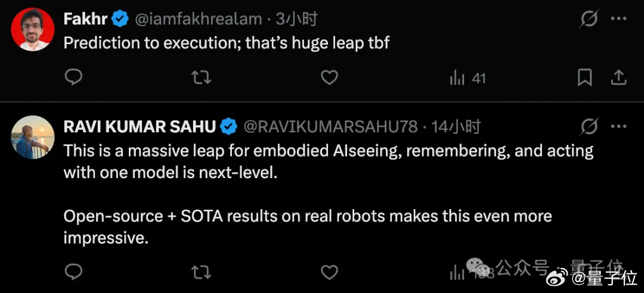This screenshot has height=293, width=644.
Task: Click RAVI KUMAR SAHU's verified badge
Action: click(228, 127)
